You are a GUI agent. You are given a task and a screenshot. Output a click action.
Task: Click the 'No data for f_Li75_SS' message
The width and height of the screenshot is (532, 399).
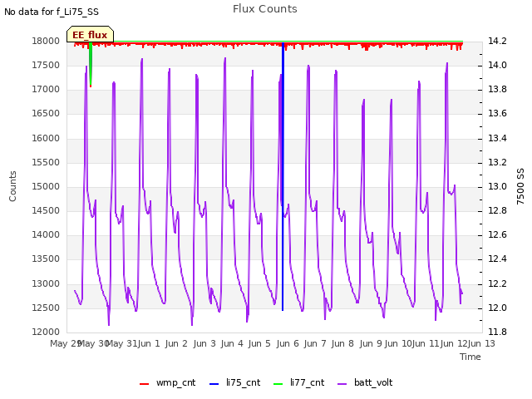pyautogui.click(x=52, y=12)
